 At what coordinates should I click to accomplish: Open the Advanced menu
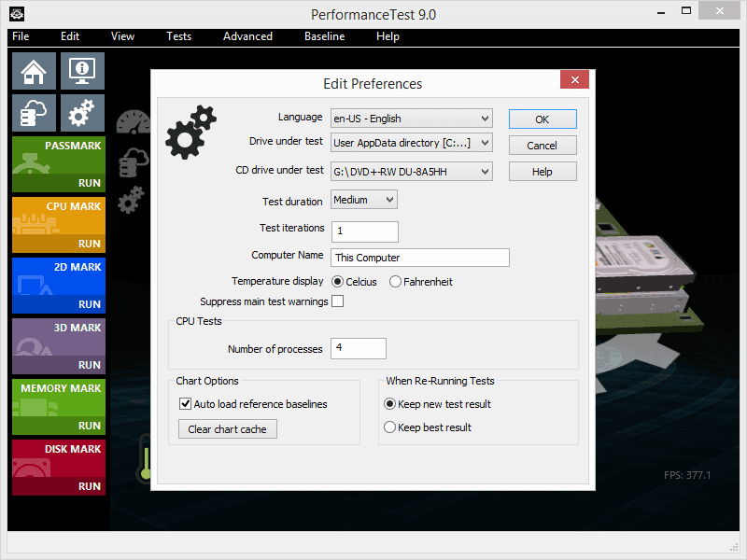point(247,36)
